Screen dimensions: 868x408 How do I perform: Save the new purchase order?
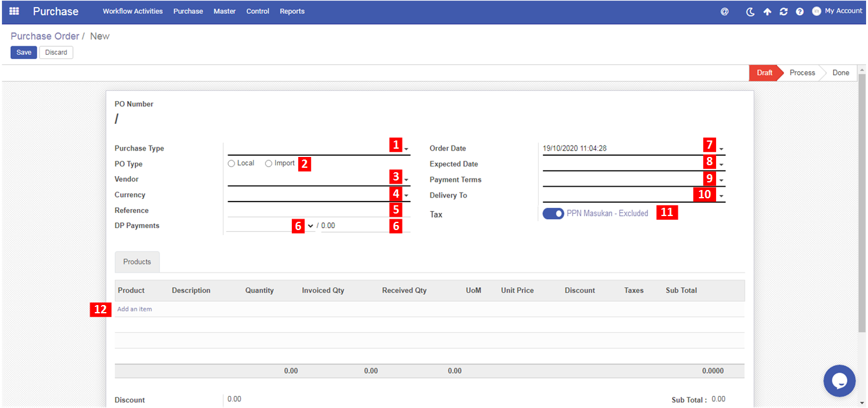point(24,52)
